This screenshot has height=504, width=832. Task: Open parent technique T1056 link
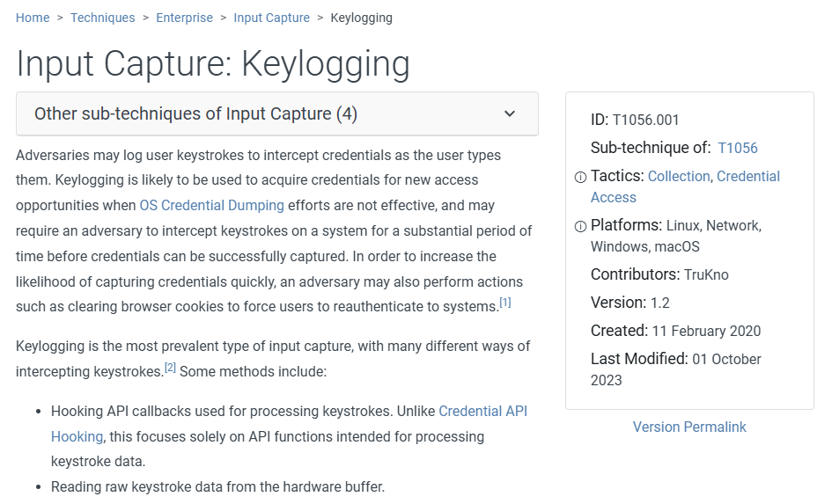pyautogui.click(x=738, y=148)
